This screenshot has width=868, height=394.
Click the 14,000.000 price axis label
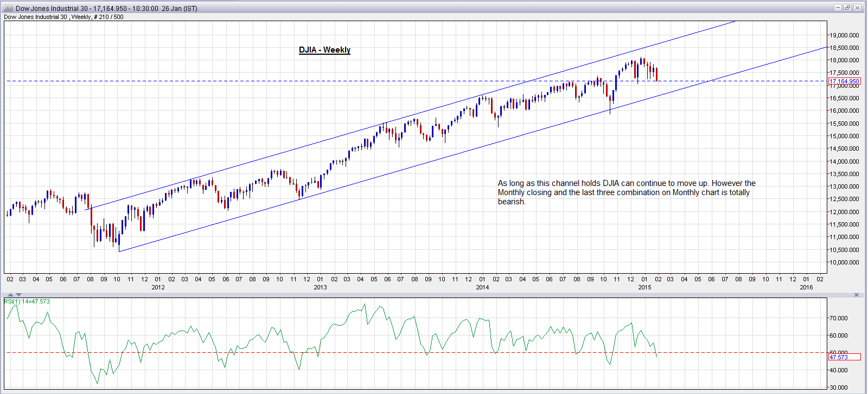[844, 162]
